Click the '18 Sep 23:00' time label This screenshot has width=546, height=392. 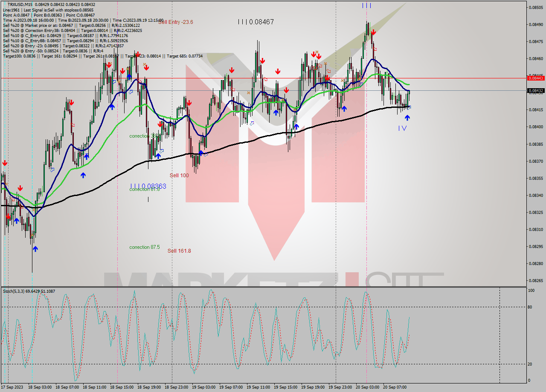176,387
